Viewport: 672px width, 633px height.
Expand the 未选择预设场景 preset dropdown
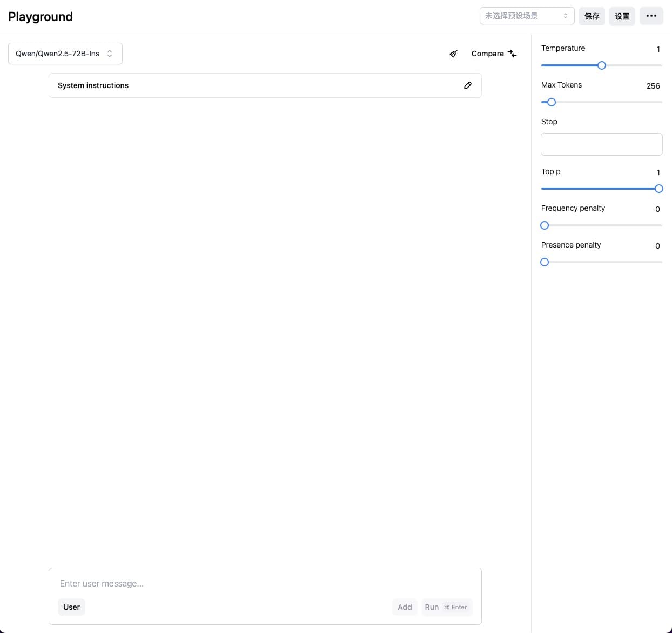point(527,16)
